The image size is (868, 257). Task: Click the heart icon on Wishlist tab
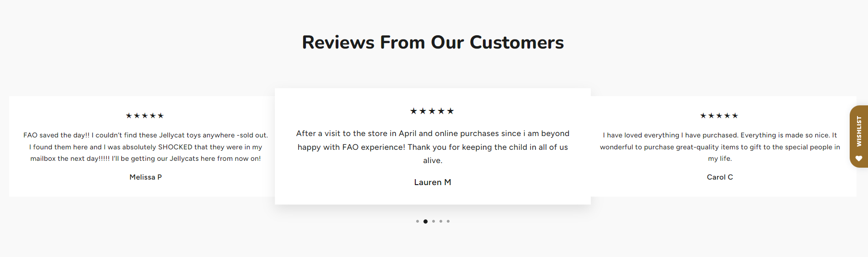tap(859, 159)
